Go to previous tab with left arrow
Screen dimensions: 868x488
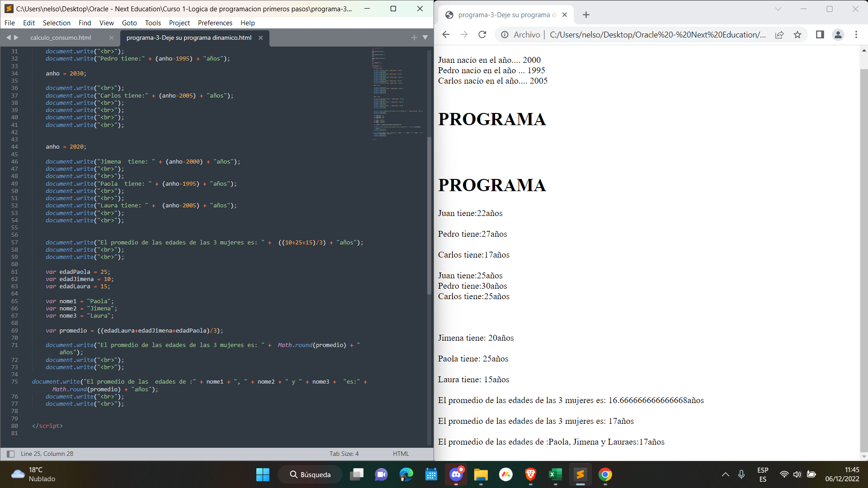tap(8, 38)
